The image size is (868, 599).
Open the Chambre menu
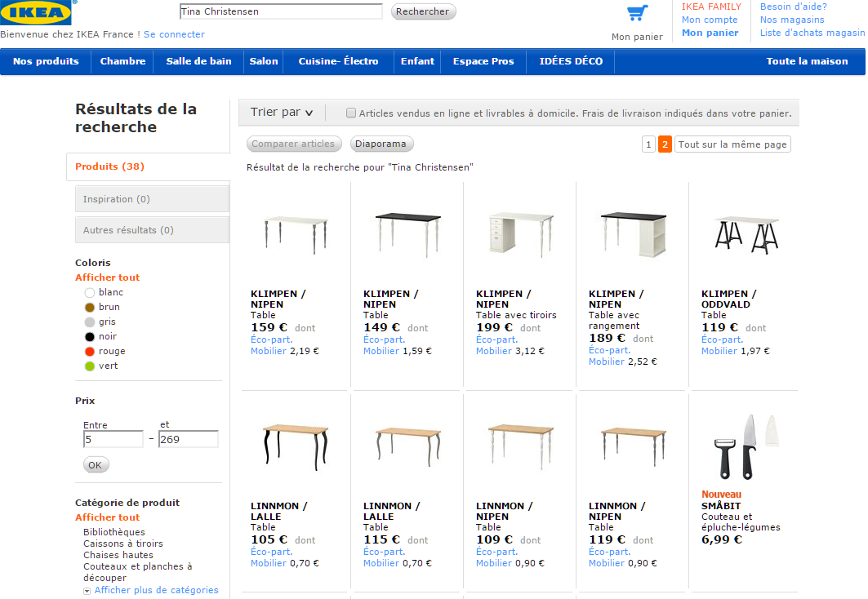[x=123, y=61]
